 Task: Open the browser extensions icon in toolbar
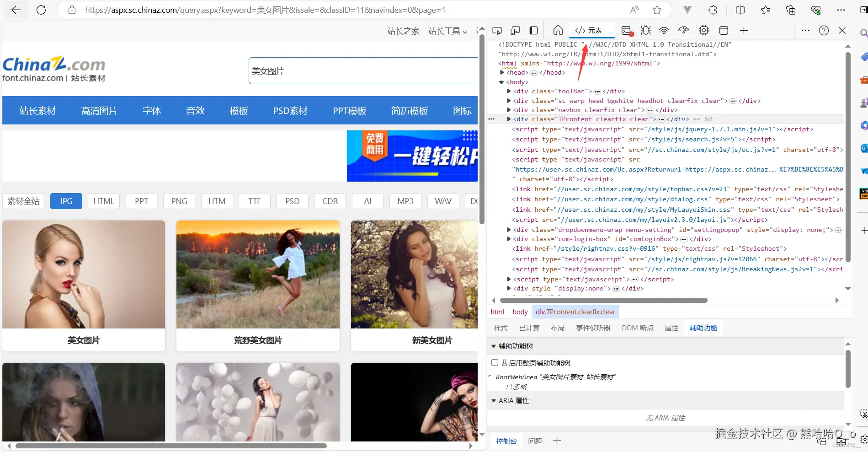point(712,10)
